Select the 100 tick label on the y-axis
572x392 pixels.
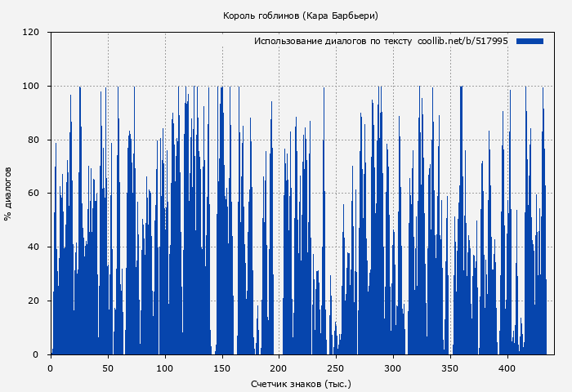(x=31, y=87)
